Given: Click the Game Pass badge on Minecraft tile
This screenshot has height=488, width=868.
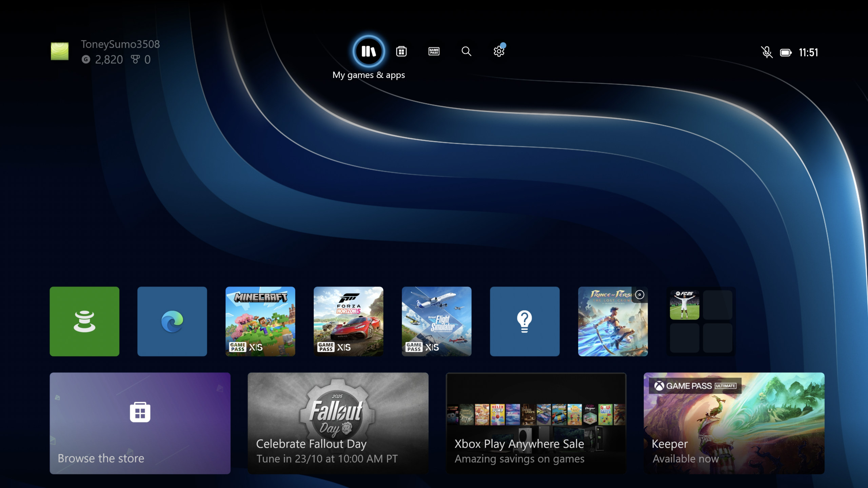Looking at the screenshot, I should click(x=238, y=347).
